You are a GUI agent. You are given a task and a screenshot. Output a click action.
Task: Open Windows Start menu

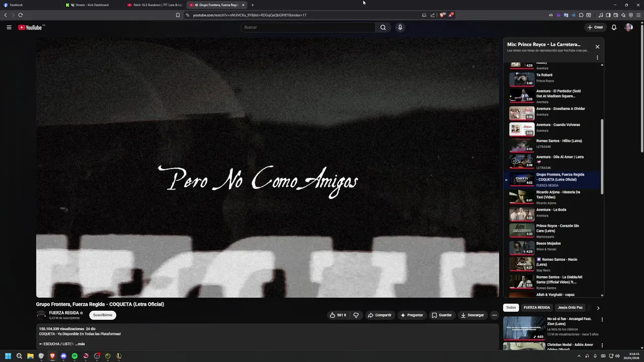pos(8,356)
